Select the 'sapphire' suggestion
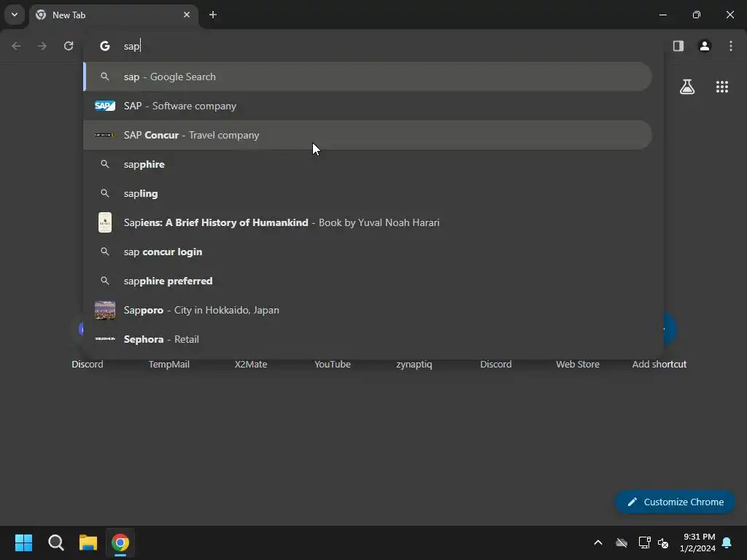This screenshot has height=560, width=747. (368, 164)
